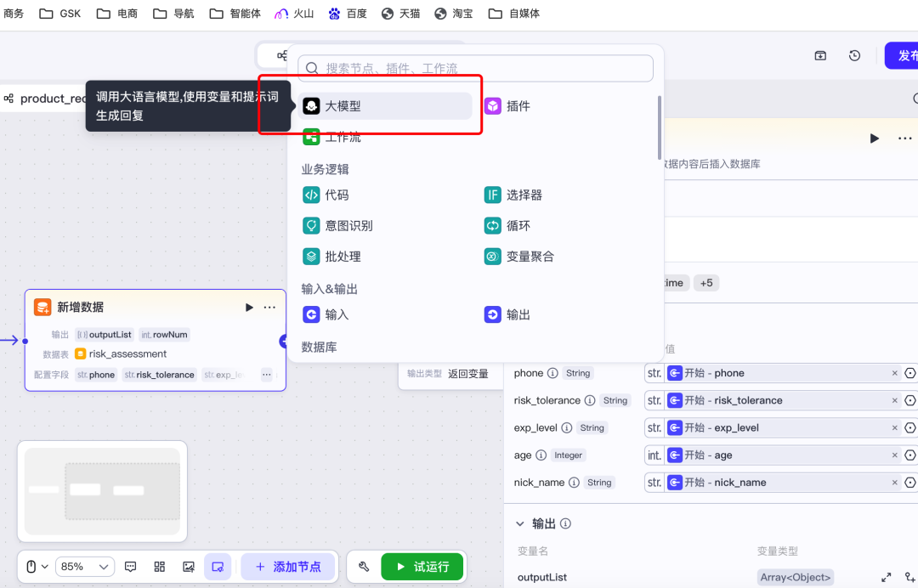Select the 插件 plugin node
This screenshot has width=918, height=588.
click(x=507, y=106)
